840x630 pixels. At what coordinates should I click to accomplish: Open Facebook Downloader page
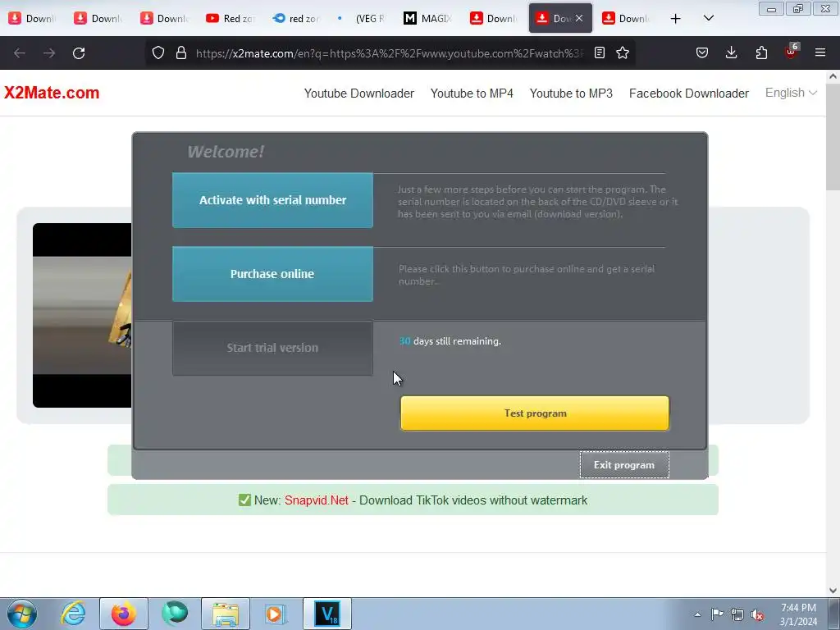[688, 94]
